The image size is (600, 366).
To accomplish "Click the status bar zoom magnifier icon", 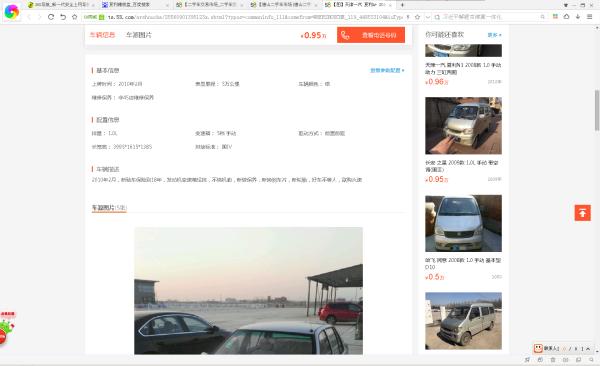I will pos(591,360).
